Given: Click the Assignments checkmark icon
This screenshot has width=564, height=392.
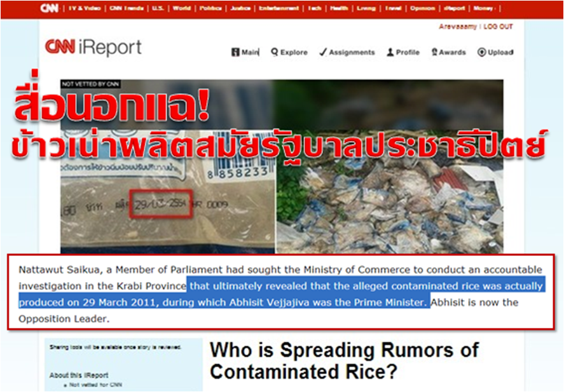Looking at the screenshot, I should tap(322, 53).
